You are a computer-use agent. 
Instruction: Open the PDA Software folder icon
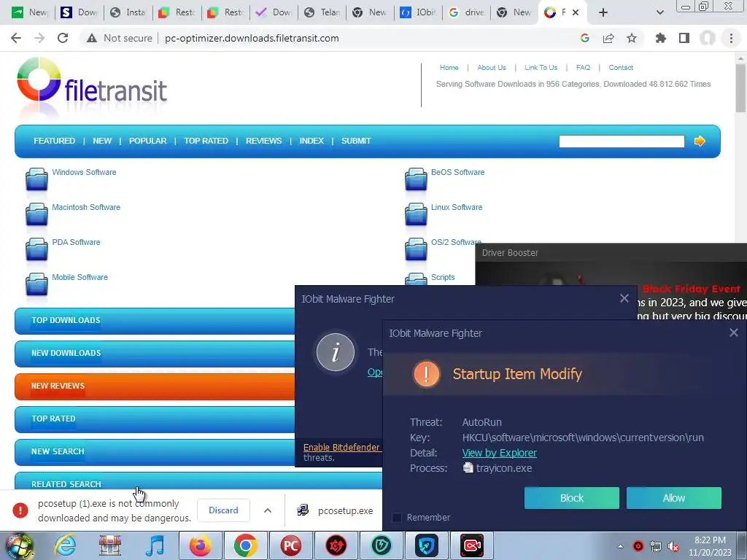36,249
